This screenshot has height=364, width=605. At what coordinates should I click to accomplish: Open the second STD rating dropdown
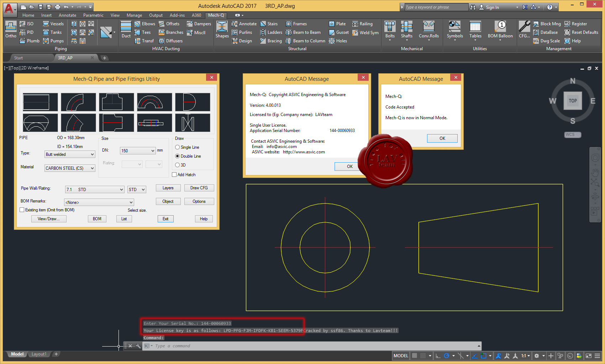pos(137,190)
